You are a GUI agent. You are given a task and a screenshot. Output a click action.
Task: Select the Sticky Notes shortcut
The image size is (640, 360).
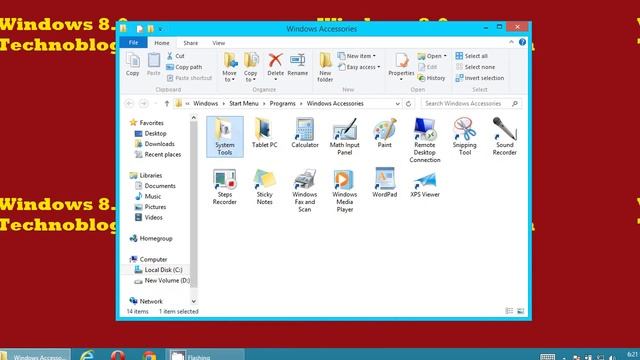tap(264, 187)
